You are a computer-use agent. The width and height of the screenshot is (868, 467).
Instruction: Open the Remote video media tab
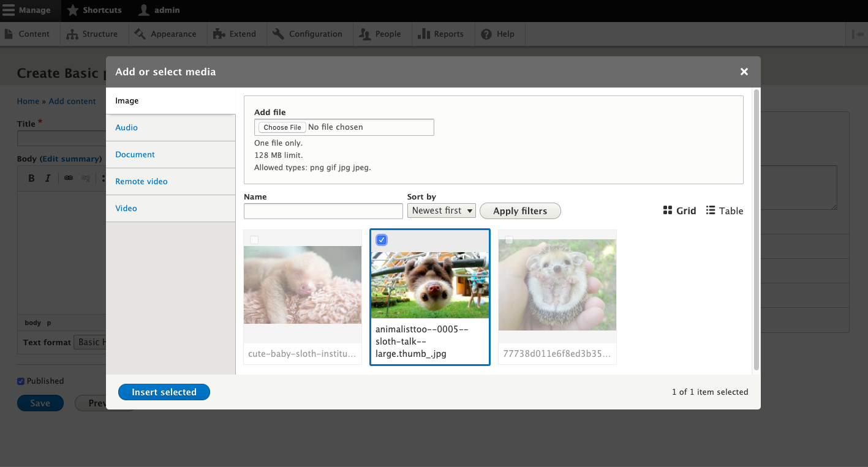[142, 181]
